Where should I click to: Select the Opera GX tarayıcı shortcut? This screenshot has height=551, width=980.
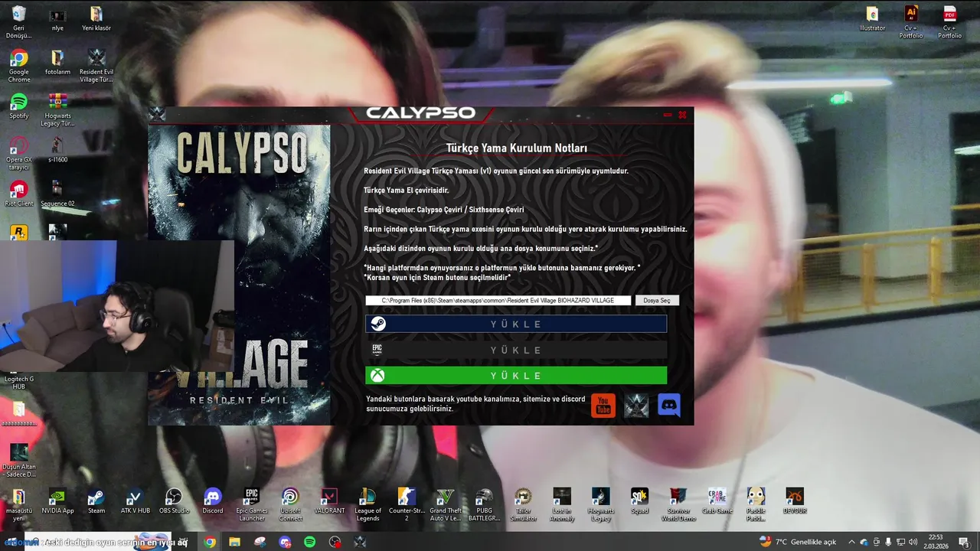[x=18, y=154]
